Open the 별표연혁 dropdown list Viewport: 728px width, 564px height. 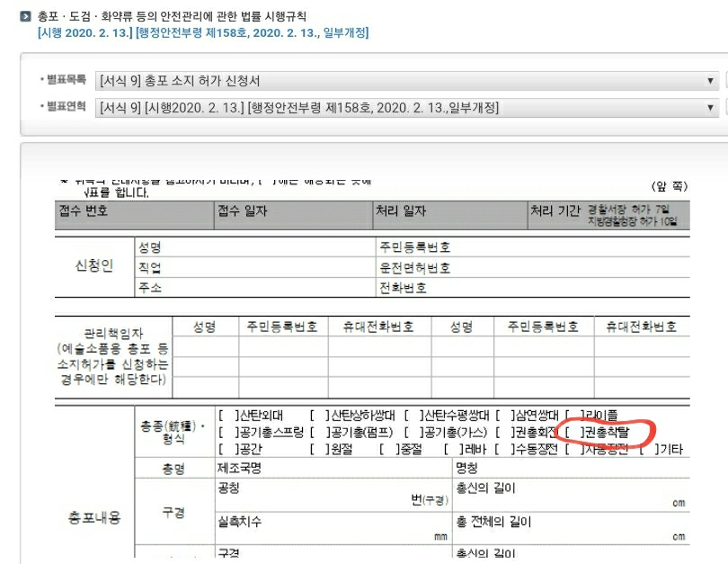coord(404,107)
